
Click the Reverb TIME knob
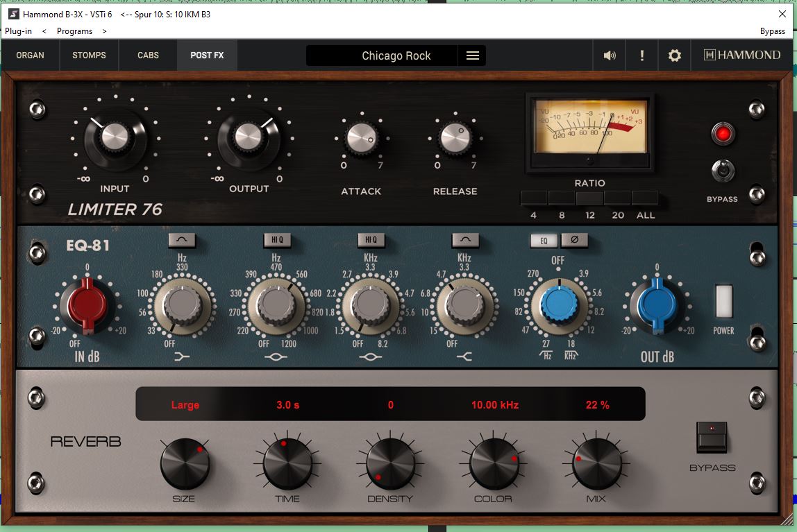[287, 463]
